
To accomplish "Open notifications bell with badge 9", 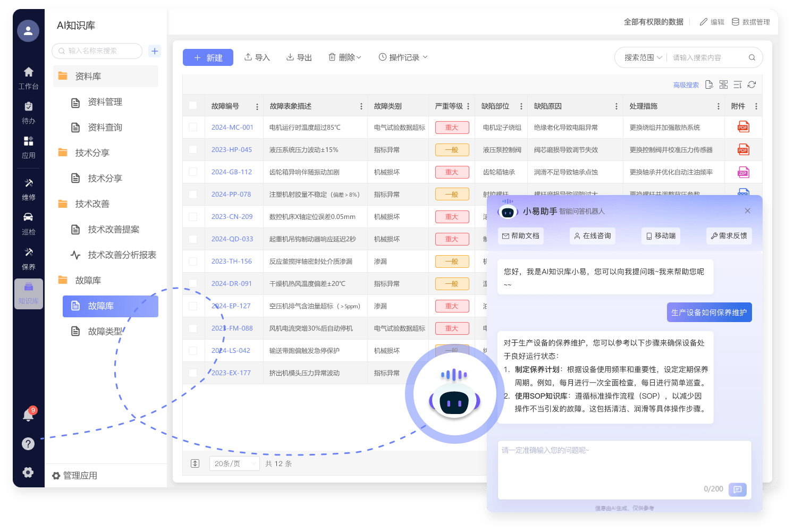I will (29, 415).
